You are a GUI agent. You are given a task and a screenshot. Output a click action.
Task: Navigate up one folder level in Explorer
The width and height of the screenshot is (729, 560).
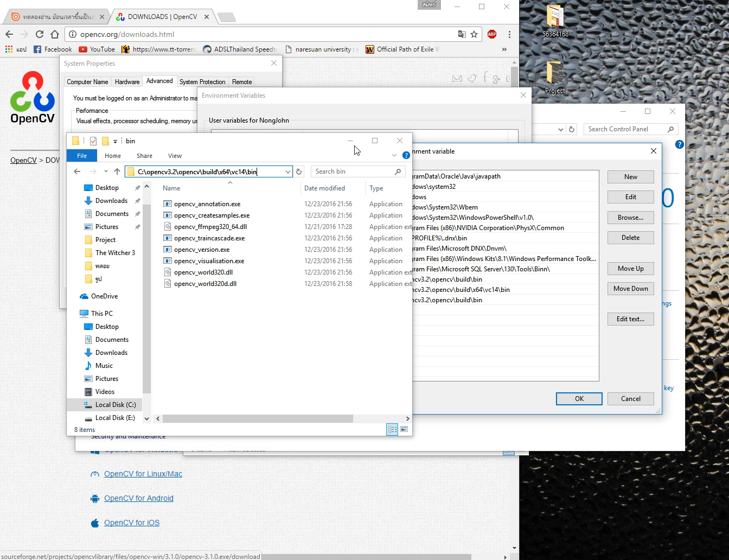[117, 171]
